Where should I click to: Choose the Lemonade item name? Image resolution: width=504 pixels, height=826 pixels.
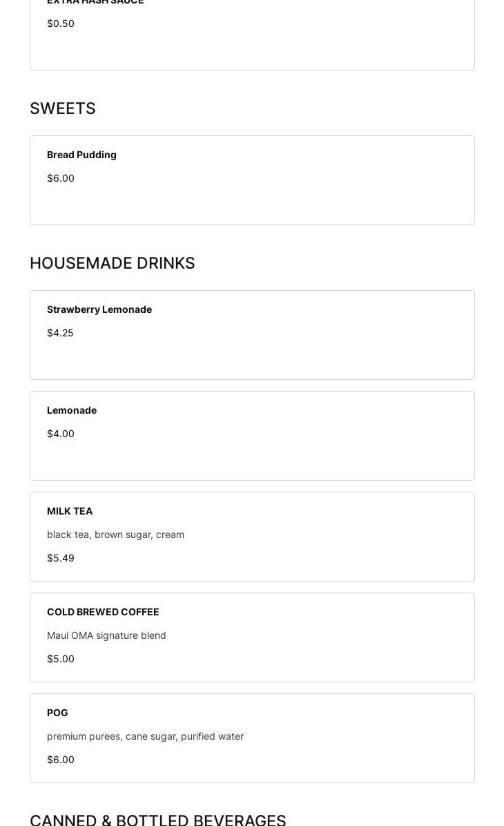pos(72,410)
